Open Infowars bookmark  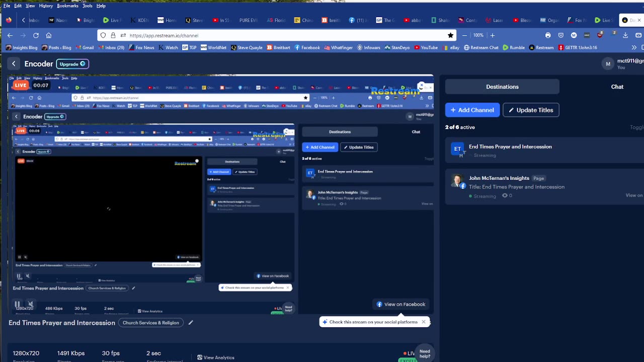(368, 47)
